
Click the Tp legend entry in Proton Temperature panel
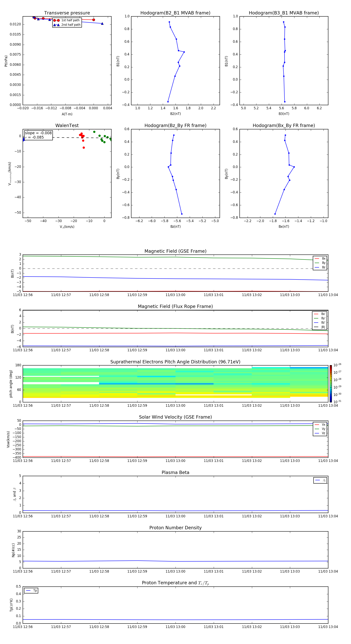(x=31, y=591)
